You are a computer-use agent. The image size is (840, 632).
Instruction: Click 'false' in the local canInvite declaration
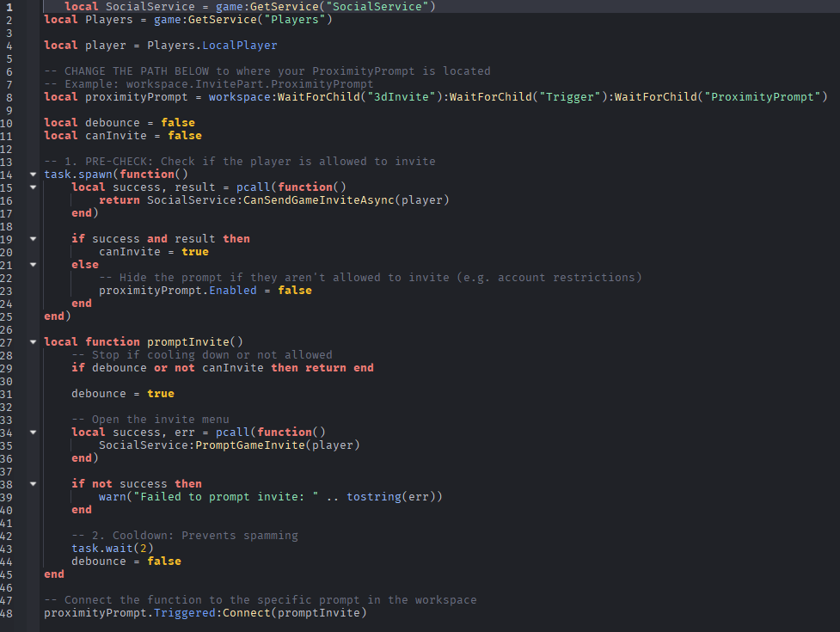[x=185, y=136]
